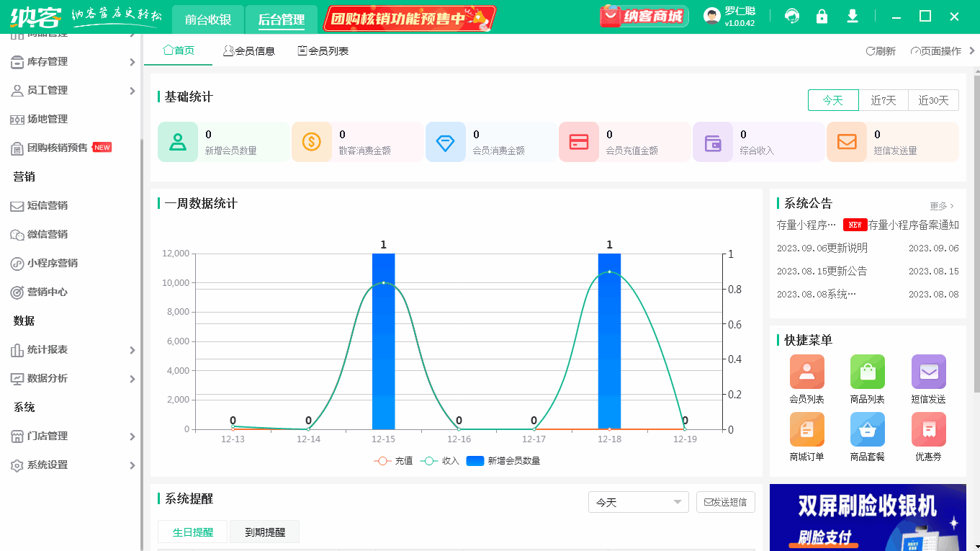Click the 发送短信 button

725,502
